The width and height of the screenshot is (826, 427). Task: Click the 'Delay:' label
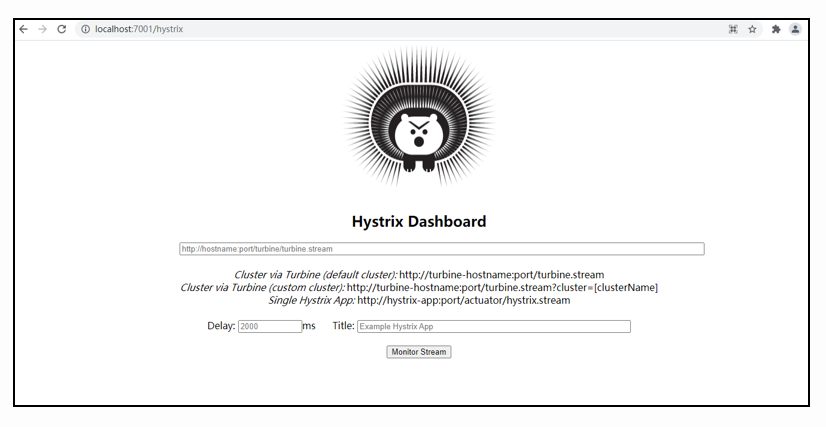click(221, 326)
